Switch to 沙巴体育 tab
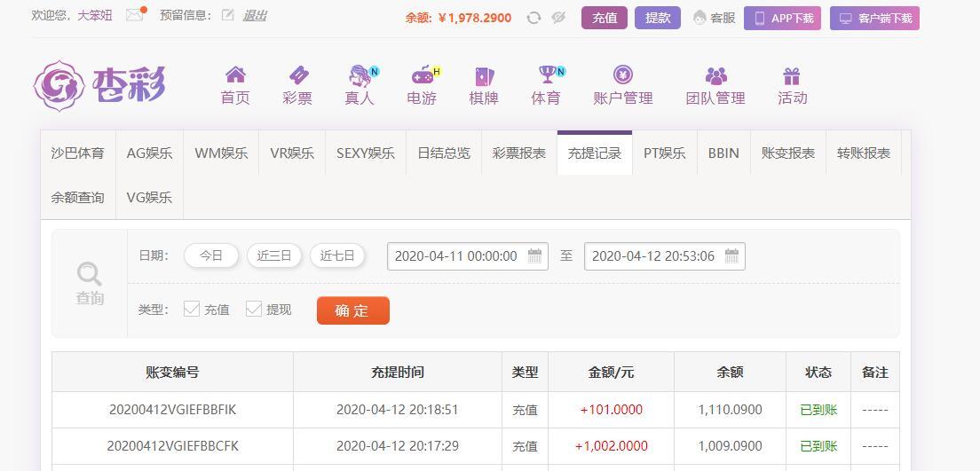The height and width of the screenshot is (471, 980). coord(78,153)
